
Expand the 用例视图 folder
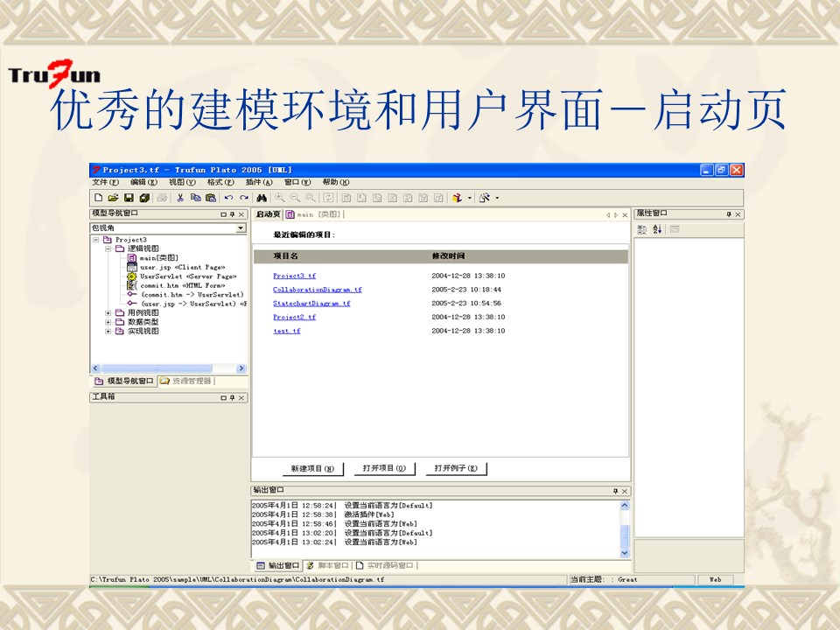point(108,313)
